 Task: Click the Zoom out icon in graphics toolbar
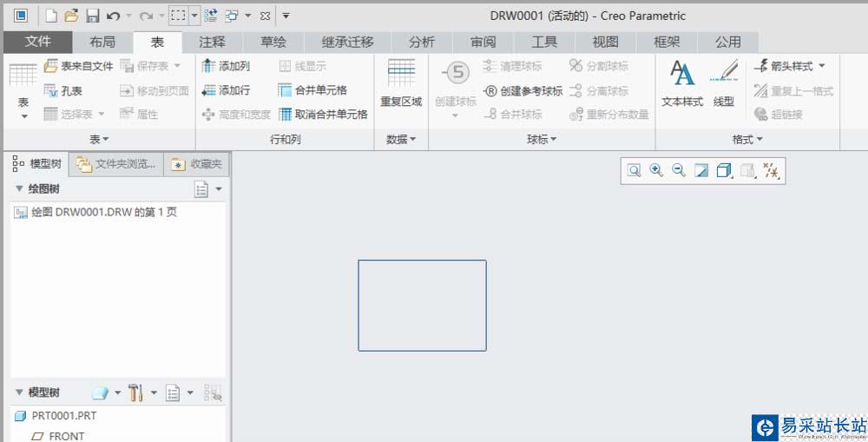tap(679, 170)
